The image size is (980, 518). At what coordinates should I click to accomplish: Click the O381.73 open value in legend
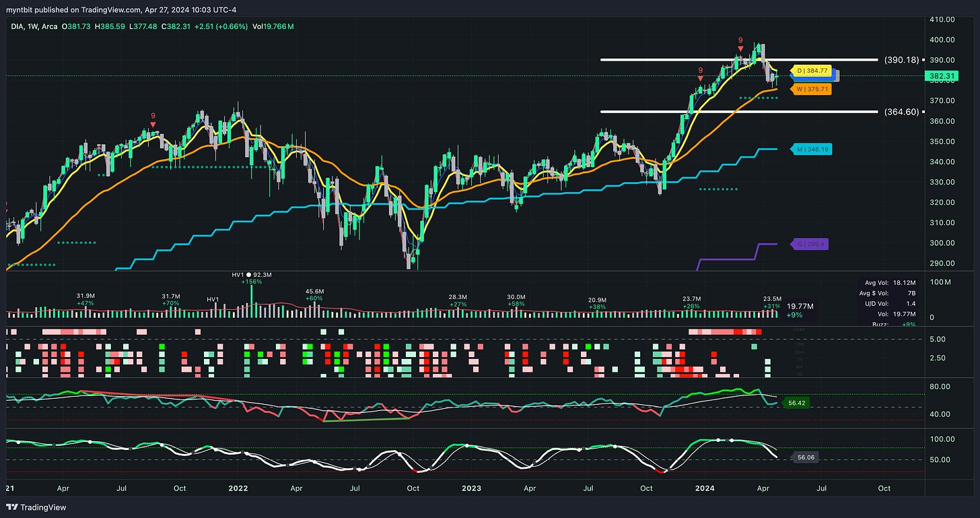76,26
